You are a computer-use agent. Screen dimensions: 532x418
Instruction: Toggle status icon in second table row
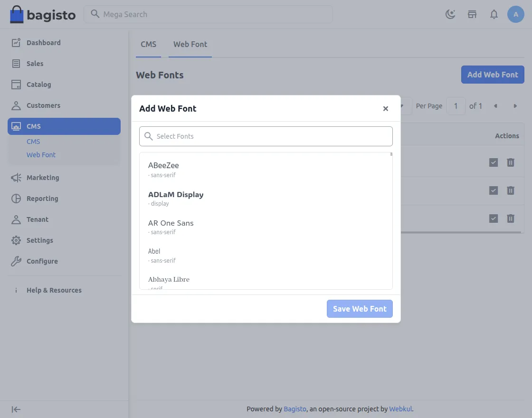(494, 190)
